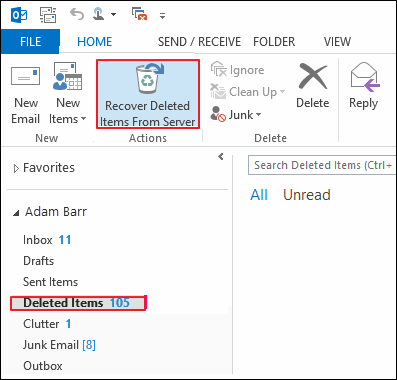
Task: Click the Delete X button
Action: [313, 86]
